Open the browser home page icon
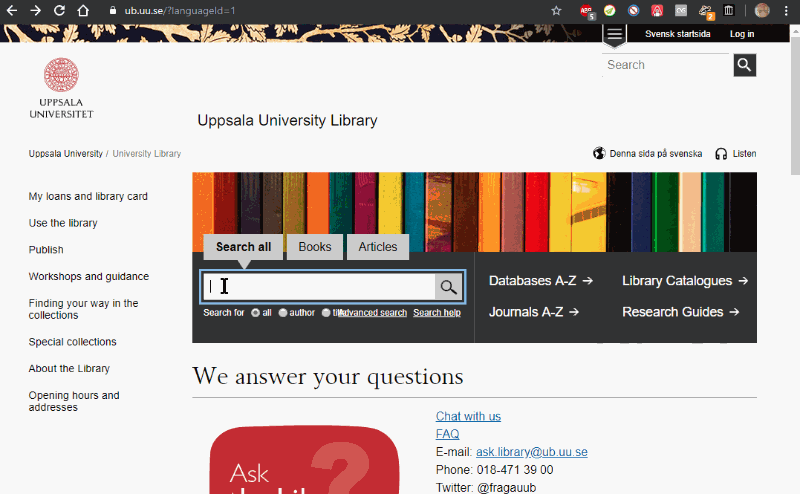 pyautogui.click(x=83, y=10)
